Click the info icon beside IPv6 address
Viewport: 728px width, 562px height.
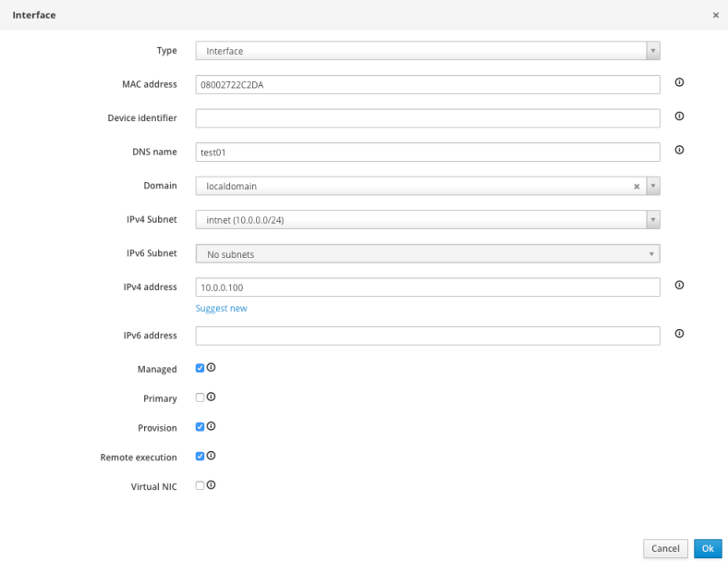pos(679,334)
